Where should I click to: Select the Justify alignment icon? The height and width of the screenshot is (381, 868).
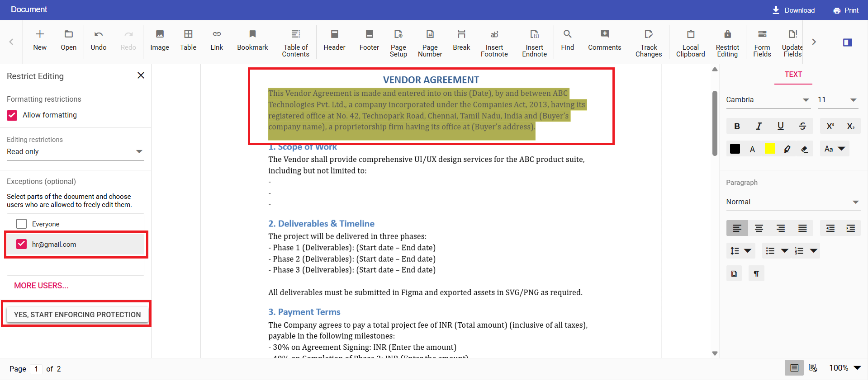pos(802,228)
